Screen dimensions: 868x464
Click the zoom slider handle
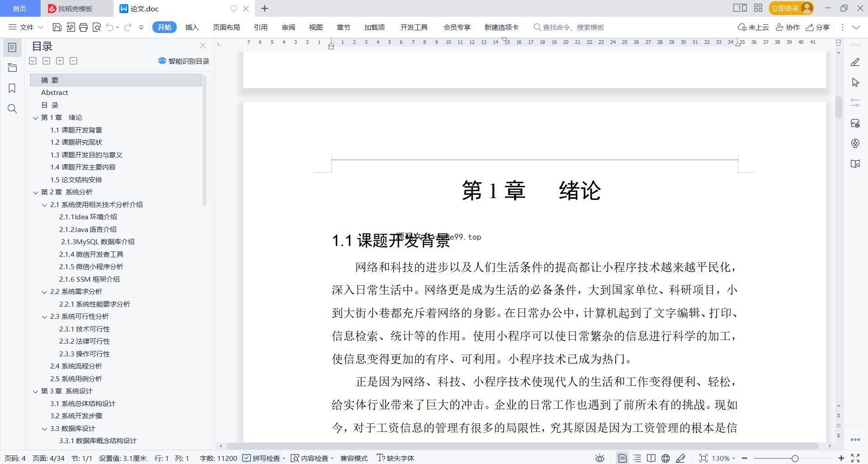pos(795,458)
